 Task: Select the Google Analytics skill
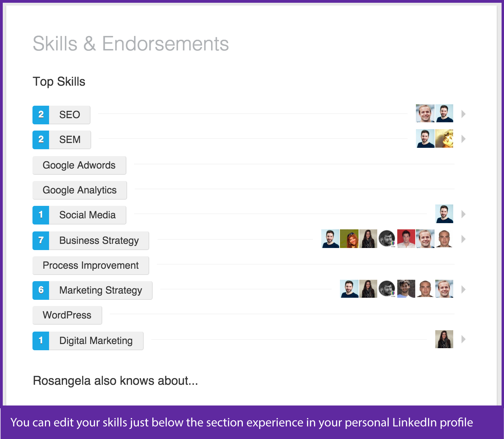coord(79,190)
